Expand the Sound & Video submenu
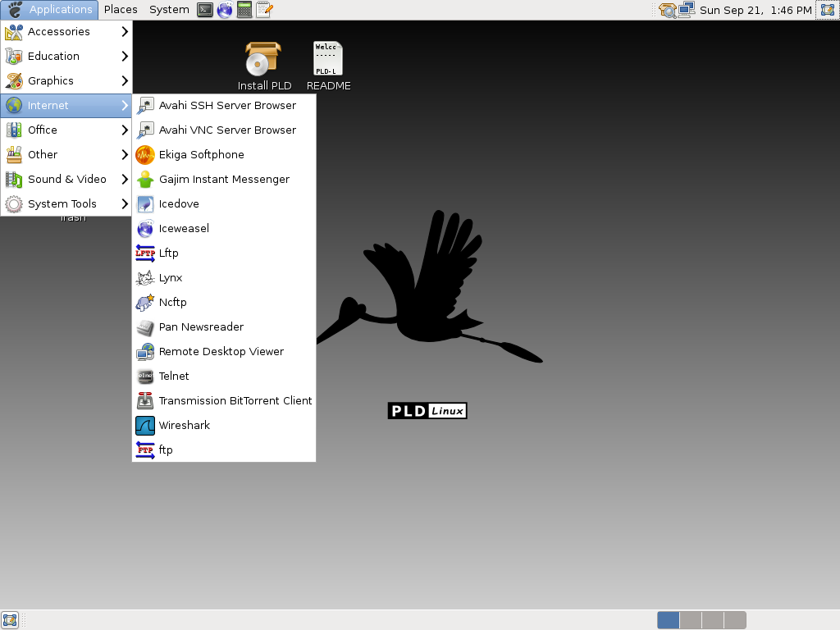The height and width of the screenshot is (630, 840). click(x=66, y=180)
